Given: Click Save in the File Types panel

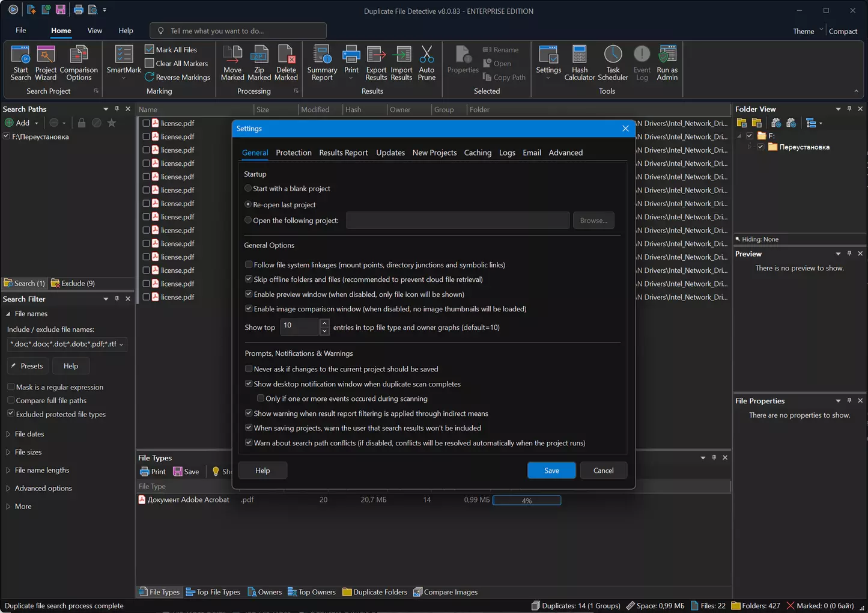Looking at the screenshot, I should 186,472.
